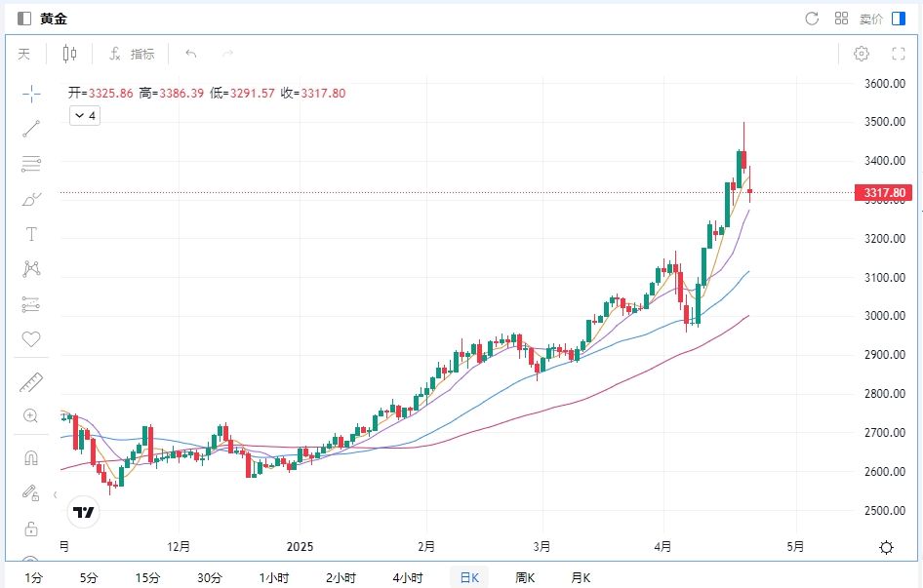Open the fx 指标 indicators button
Image resolution: width=923 pixels, height=588 pixels.
coord(132,54)
